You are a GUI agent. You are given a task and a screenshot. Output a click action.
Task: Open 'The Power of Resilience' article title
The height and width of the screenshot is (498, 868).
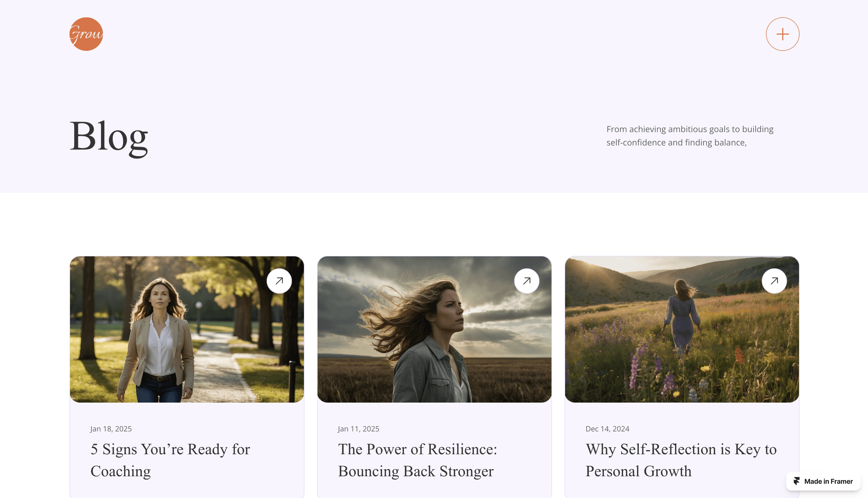pos(417,460)
